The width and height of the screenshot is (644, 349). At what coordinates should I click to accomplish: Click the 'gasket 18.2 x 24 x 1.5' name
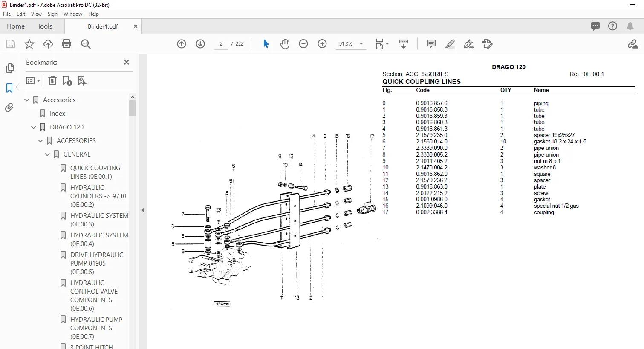pyautogui.click(x=560, y=141)
